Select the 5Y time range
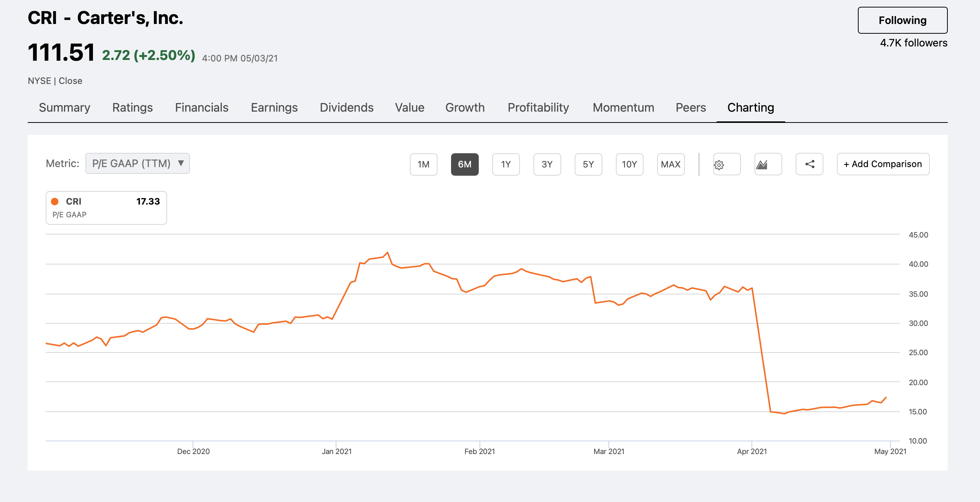This screenshot has width=980, height=502. coord(588,164)
